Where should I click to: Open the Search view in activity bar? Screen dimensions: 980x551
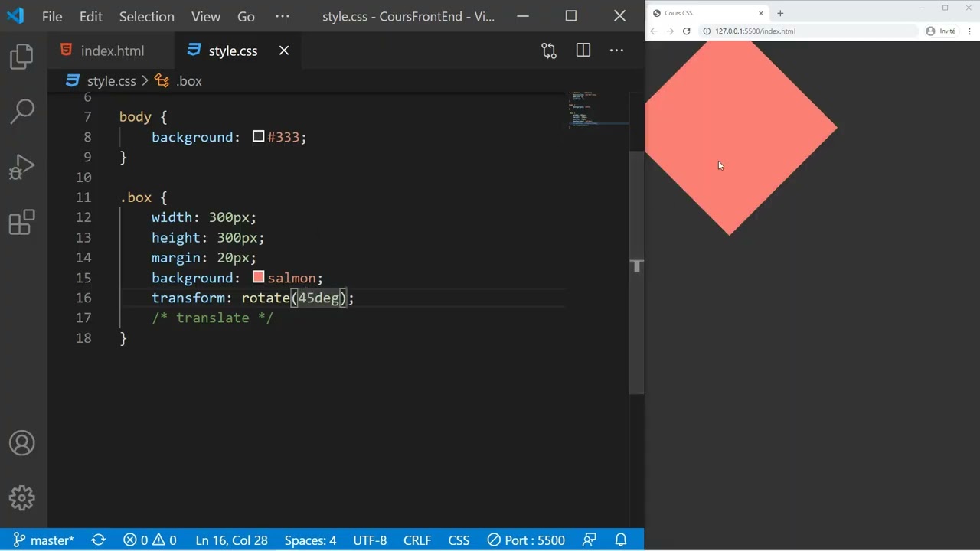[x=22, y=111]
